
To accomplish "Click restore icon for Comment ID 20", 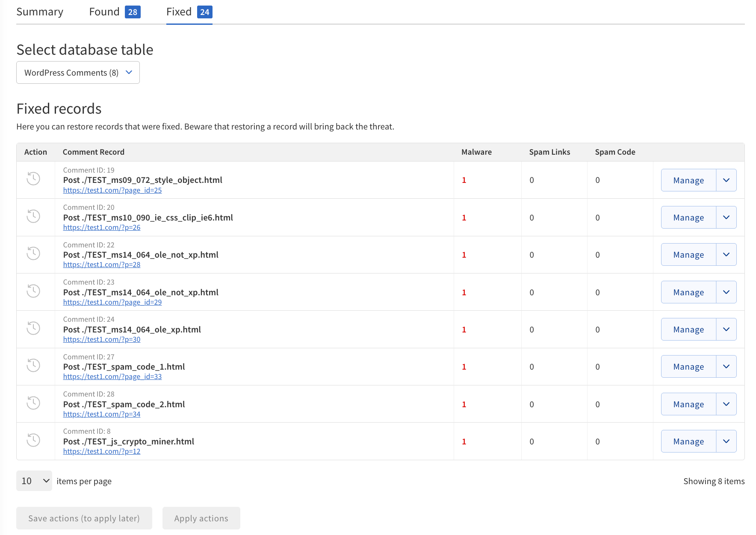I will [x=33, y=216].
